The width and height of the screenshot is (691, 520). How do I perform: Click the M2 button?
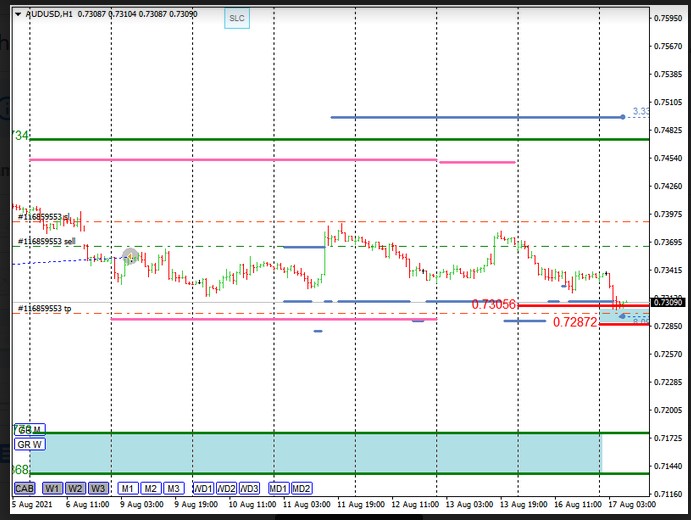point(150,488)
